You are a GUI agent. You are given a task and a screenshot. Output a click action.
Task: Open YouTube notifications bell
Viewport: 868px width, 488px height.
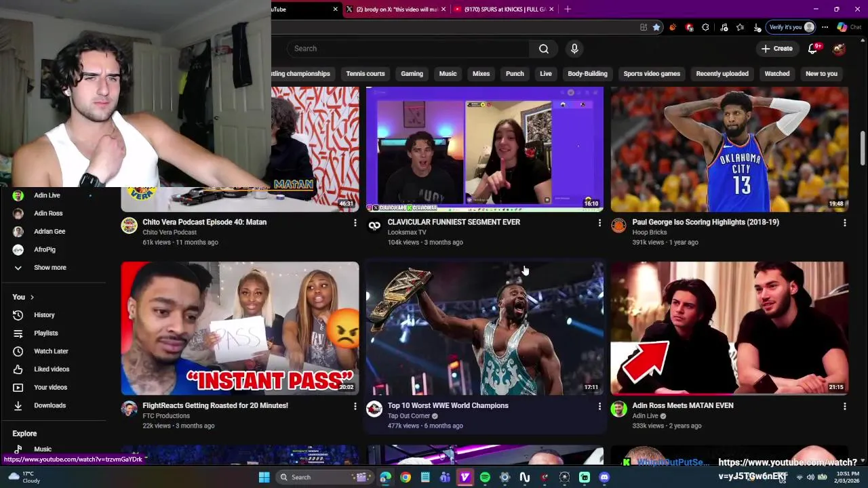point(813,49)
